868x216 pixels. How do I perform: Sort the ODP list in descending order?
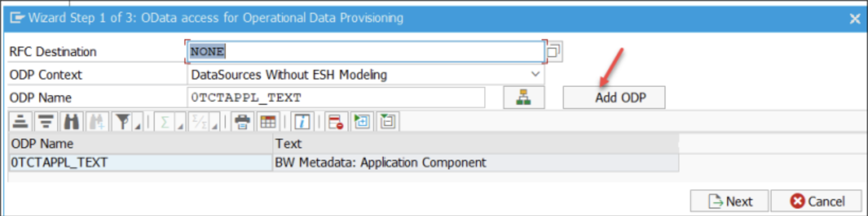46,122
